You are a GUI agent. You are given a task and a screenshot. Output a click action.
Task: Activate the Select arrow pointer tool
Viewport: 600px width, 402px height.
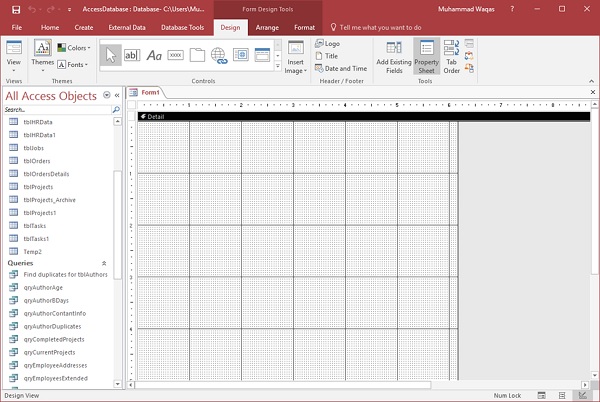[110, 56]
